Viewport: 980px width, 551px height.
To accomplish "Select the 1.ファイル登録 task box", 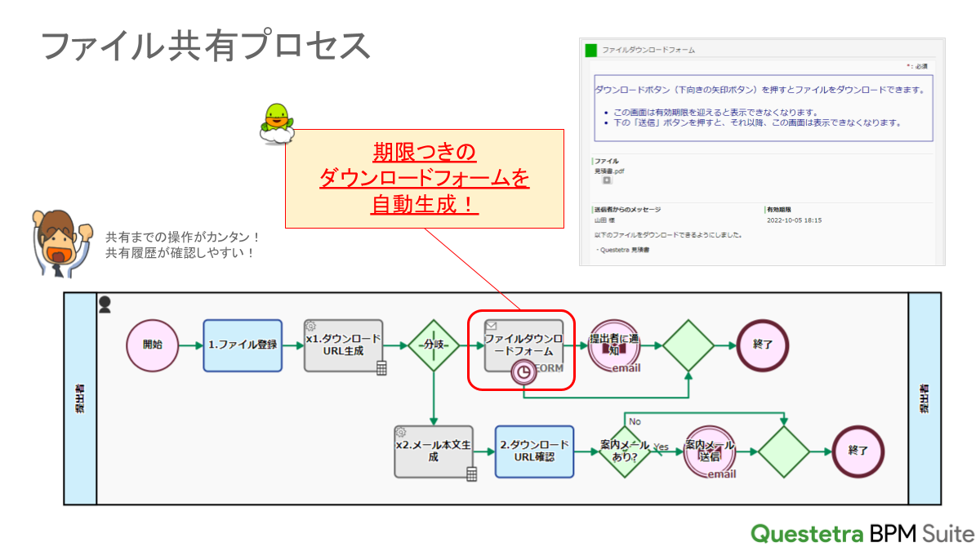I will (243, 345).
